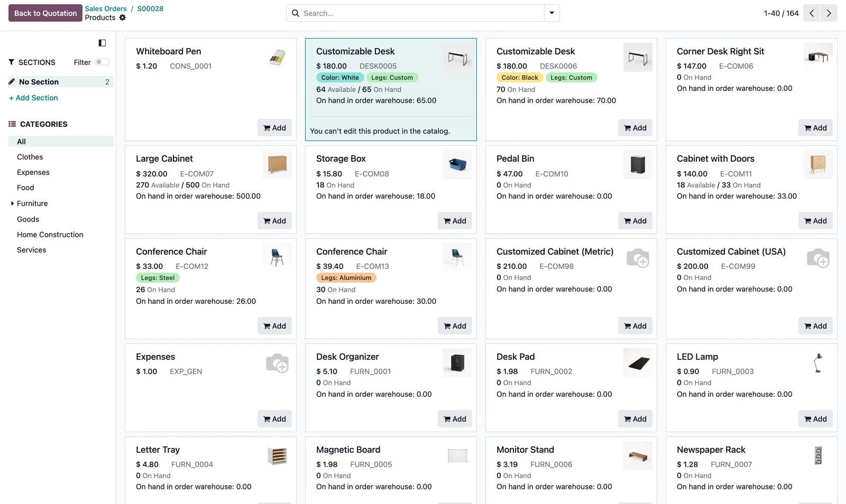Click in the Search input field
The width and height of the screenshot is (846, 504).
point(423,13)
